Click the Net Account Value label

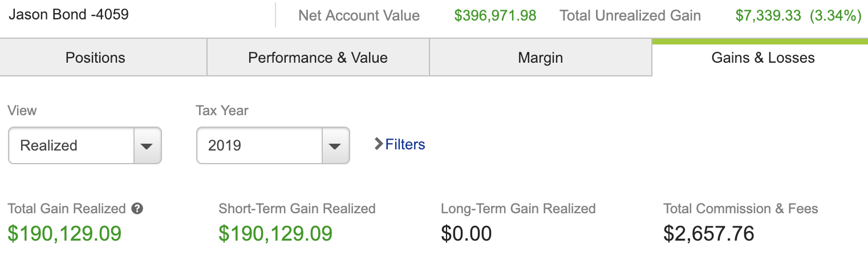point(359,15)
